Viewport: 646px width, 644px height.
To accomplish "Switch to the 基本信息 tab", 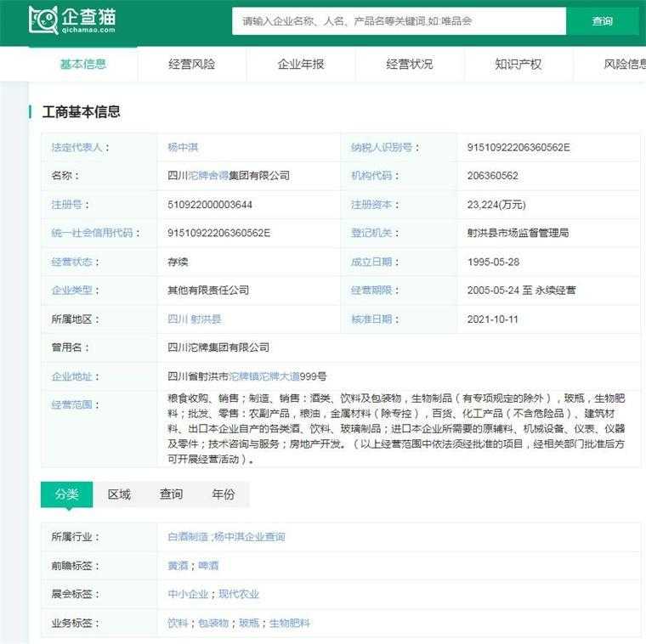I will (x=82, y=64).
